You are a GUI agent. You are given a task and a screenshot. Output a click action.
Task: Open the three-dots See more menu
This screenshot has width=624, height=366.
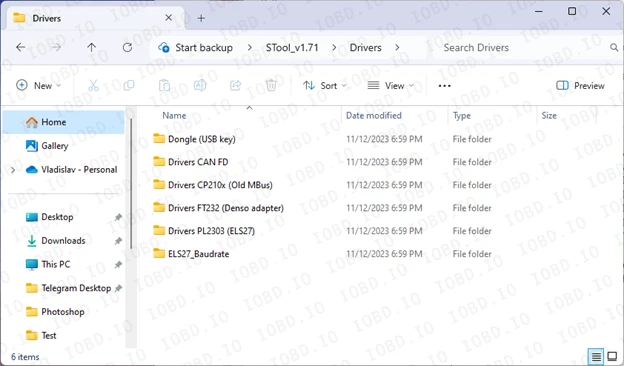tap(444, 86)
